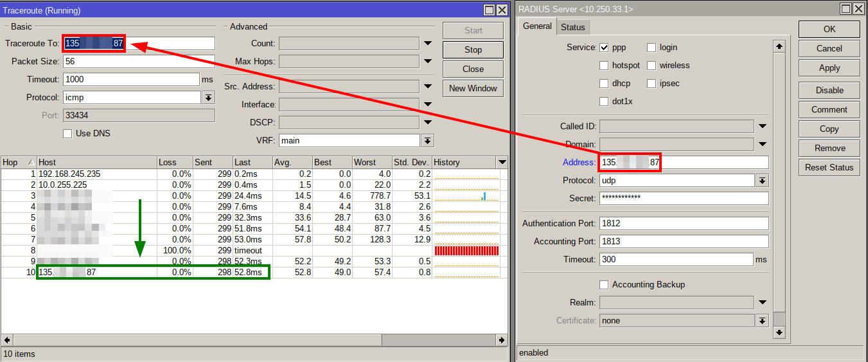This screenshot has height=362, width=868.
Task: Expand the Src. Address field arrow
Action: (x=429, y=87)
